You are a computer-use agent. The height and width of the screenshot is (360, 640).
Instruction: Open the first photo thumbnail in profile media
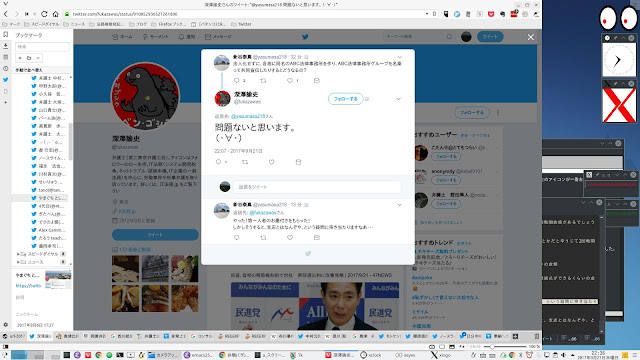(x=125, y=269)
